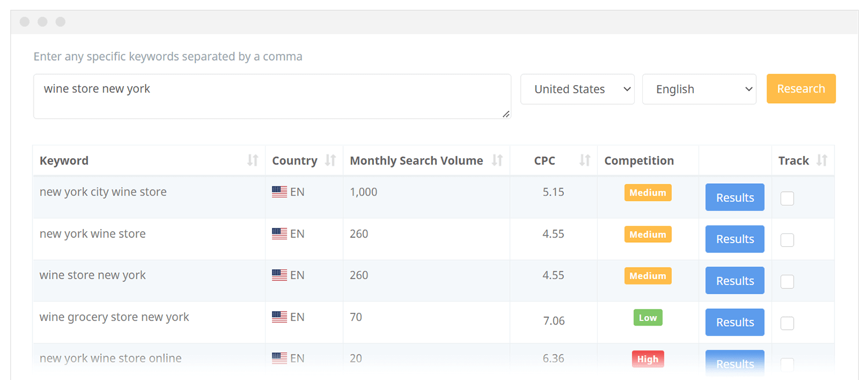Viewport: 868px width, 380px height.
Task: Click US flag for wine grocery store row
Action: (279, 317)
